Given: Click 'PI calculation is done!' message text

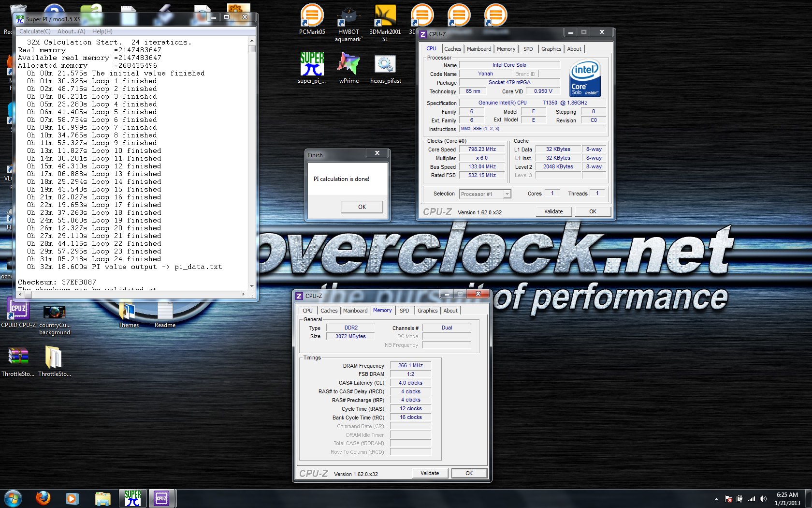Looking at the screenshot, I should (341, 179).
